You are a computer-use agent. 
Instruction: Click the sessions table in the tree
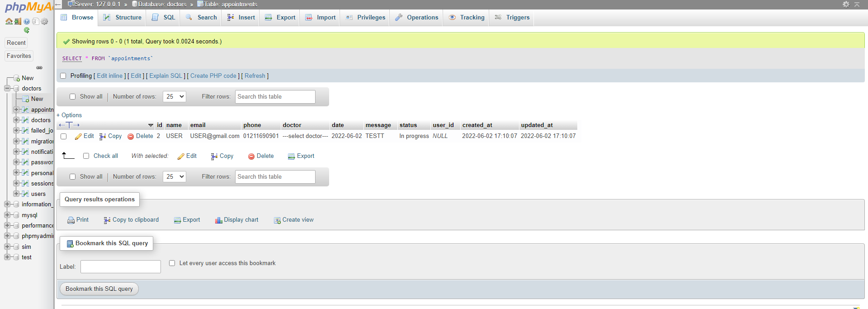click(x=42, y=184)
